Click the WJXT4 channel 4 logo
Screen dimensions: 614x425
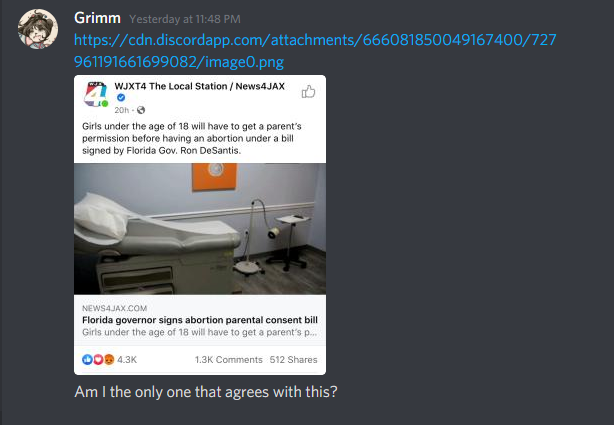[96, 94]
